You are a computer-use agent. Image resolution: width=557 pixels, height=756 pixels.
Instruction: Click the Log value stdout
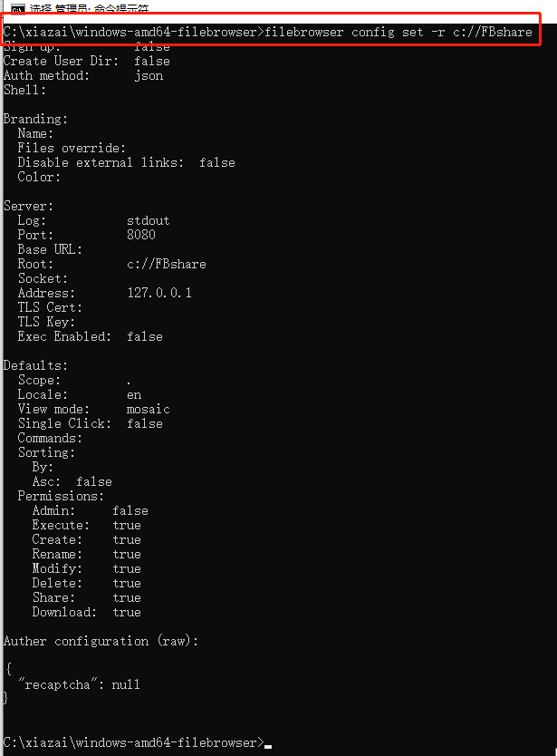pyautogui.click(x=149, y=221)
